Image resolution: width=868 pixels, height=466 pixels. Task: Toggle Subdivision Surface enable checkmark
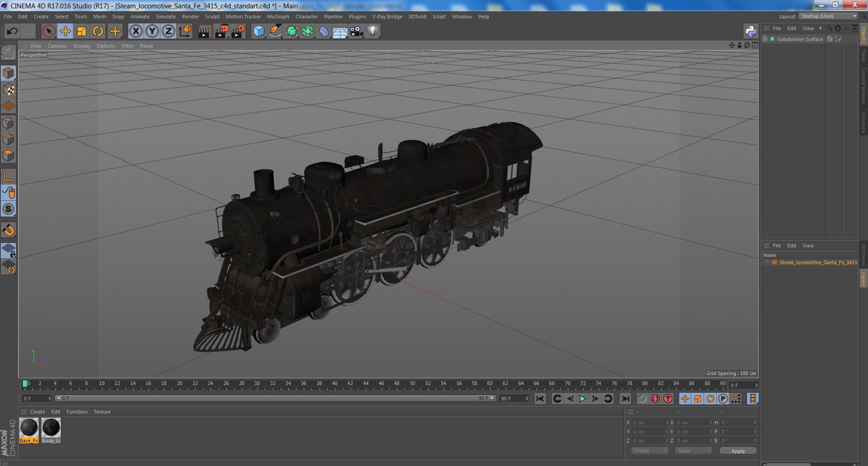pos(840,39)
